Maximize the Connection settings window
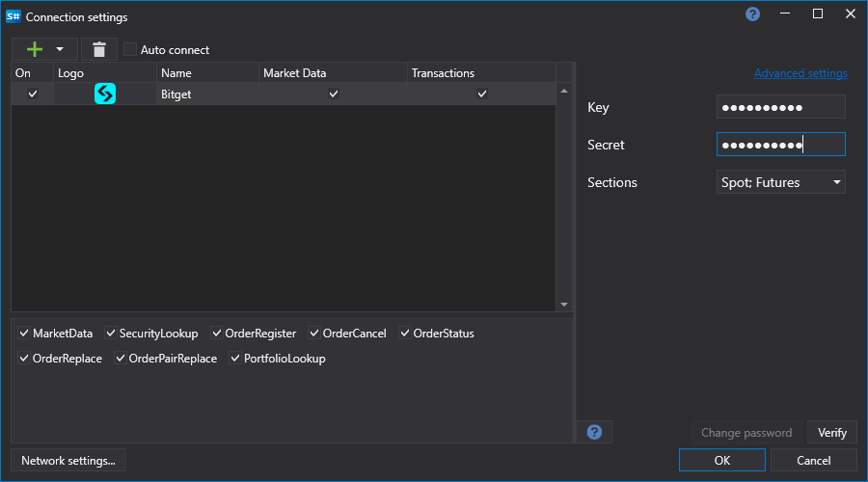The image size is (868, 482). [818, 13]
